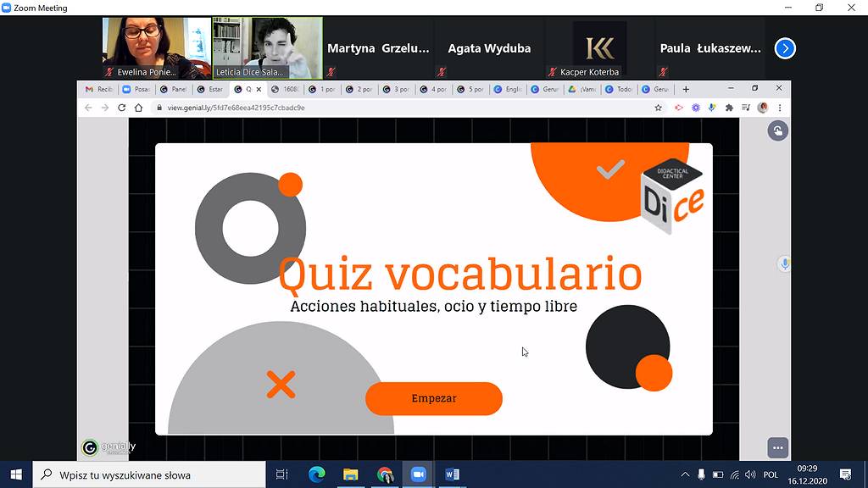Click the orange Empezar button

[434, 398]
